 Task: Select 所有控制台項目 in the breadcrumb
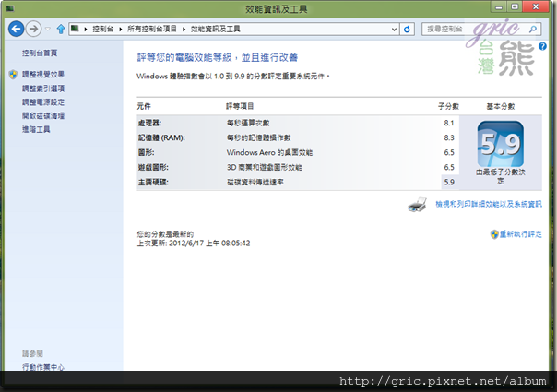point(152,29)
